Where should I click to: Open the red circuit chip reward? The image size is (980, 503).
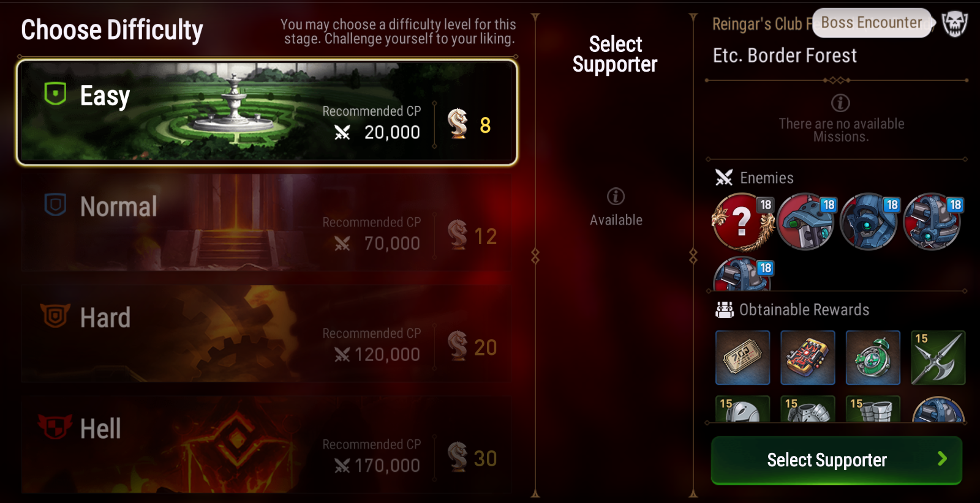[808, 358]
